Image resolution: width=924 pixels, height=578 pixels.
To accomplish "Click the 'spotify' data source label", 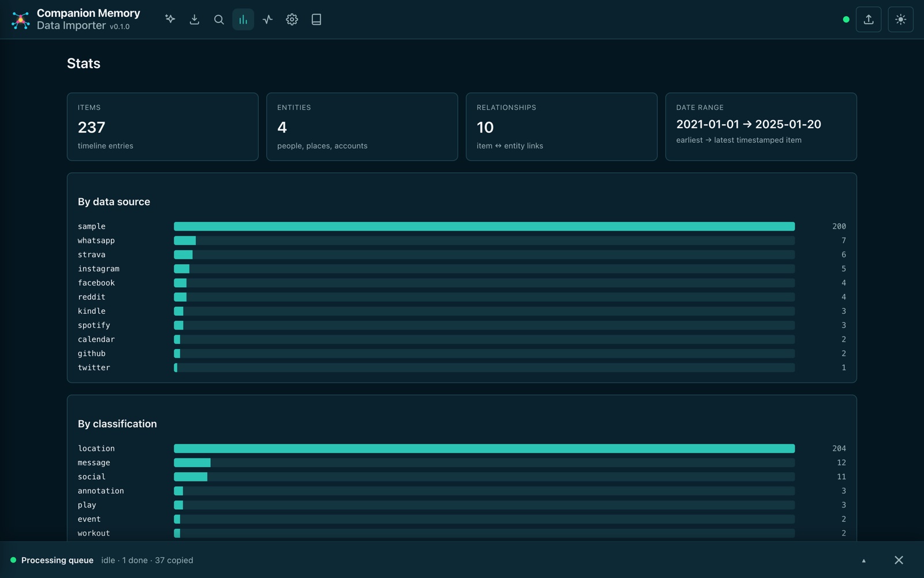I will [x=94, y=325].
